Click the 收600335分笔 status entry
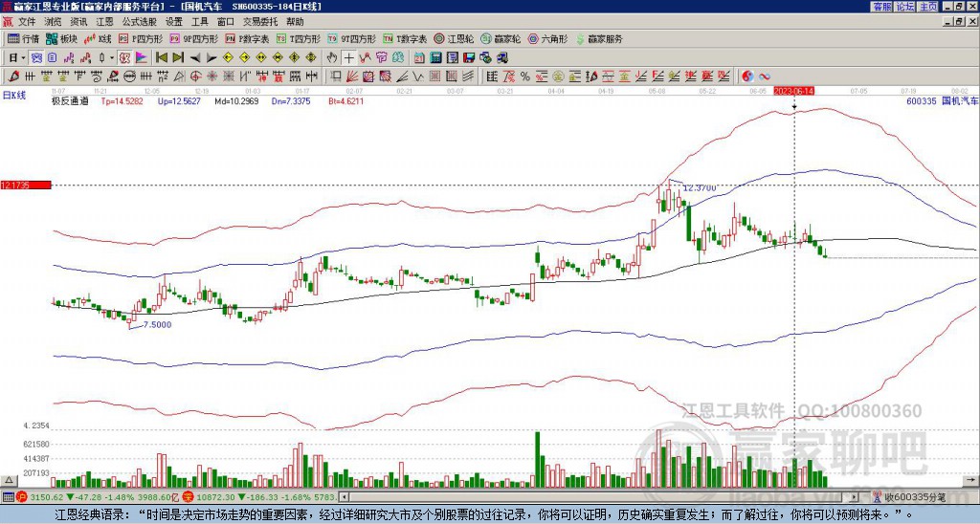The width and height of the screenshot is (980, 524). (914, 497)
